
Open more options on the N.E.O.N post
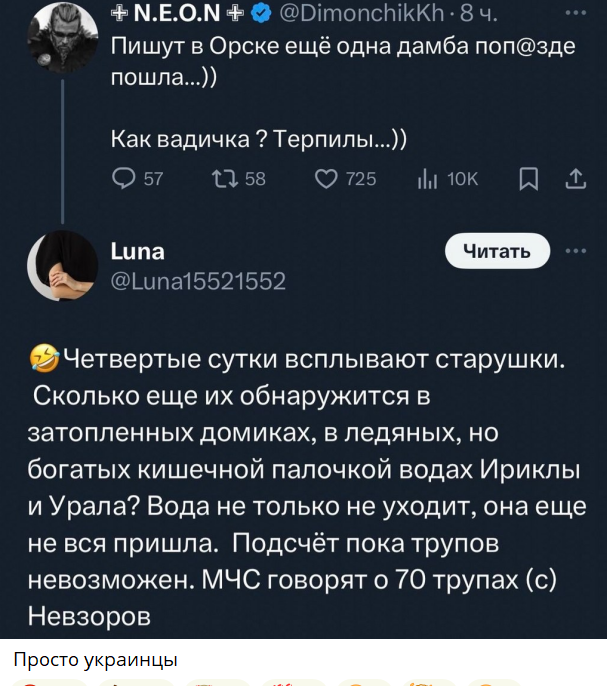pos(577,14)
